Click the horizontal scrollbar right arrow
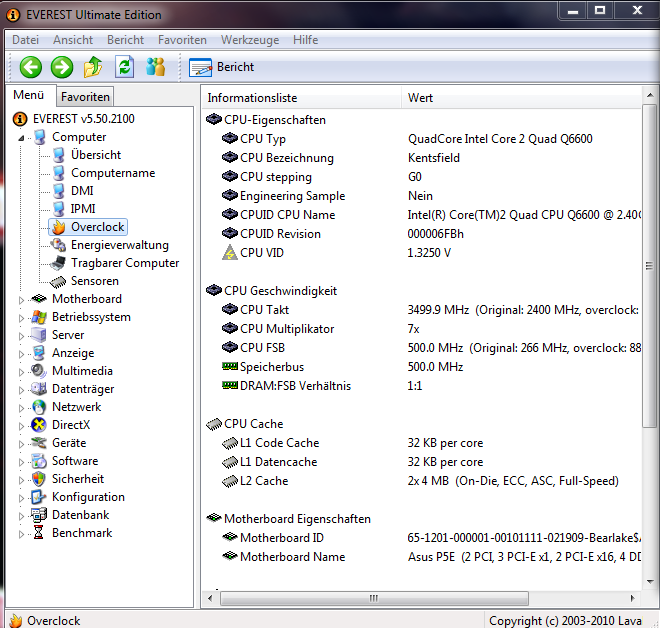Screen dimensions: 660x628 coord(632,598)
